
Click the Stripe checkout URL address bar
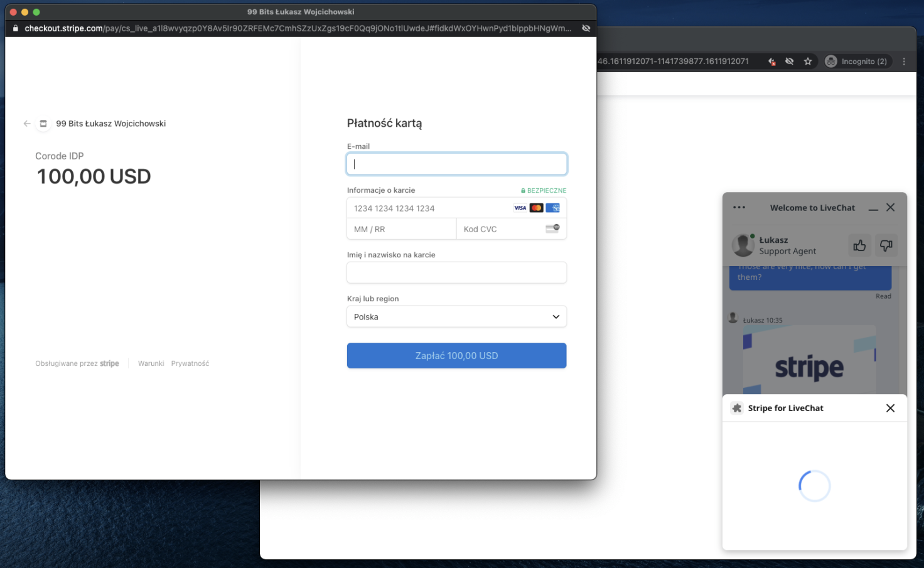coord(298,28)
